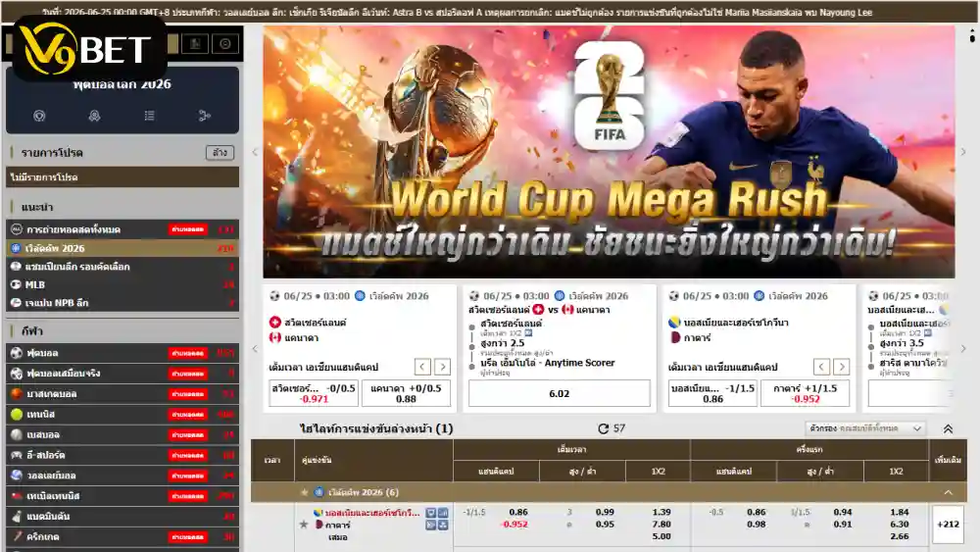
Task: Open the bracket icon in World Cup panel
Action: 205,116
